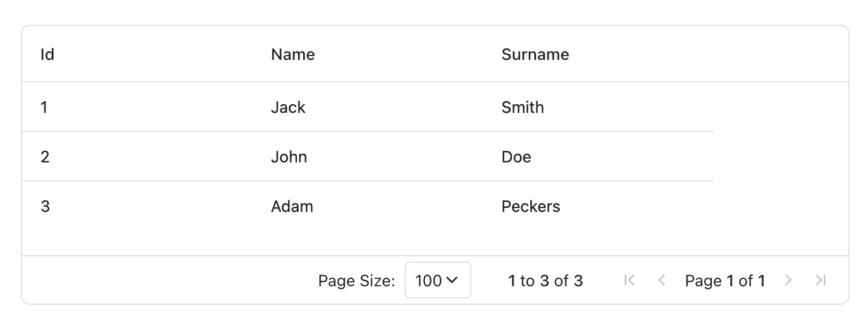Viewport: 868px width, 326px height.
Task: Go to the first page icon
Action: [x=629, y=280]
